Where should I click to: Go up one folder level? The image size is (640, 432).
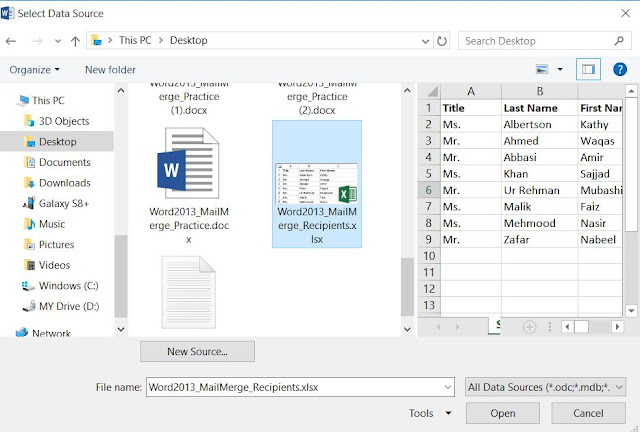pyautogui.click(x=75, y=41)
